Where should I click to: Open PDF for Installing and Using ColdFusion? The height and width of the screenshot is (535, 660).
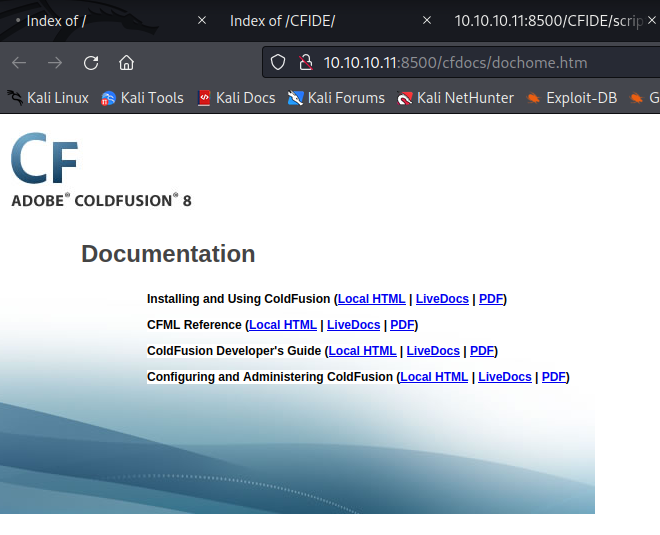coord(491,299)
